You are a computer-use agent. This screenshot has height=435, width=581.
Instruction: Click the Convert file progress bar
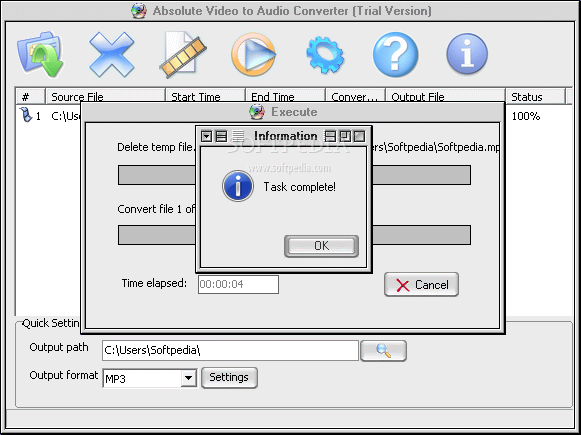tap(294, 235)
